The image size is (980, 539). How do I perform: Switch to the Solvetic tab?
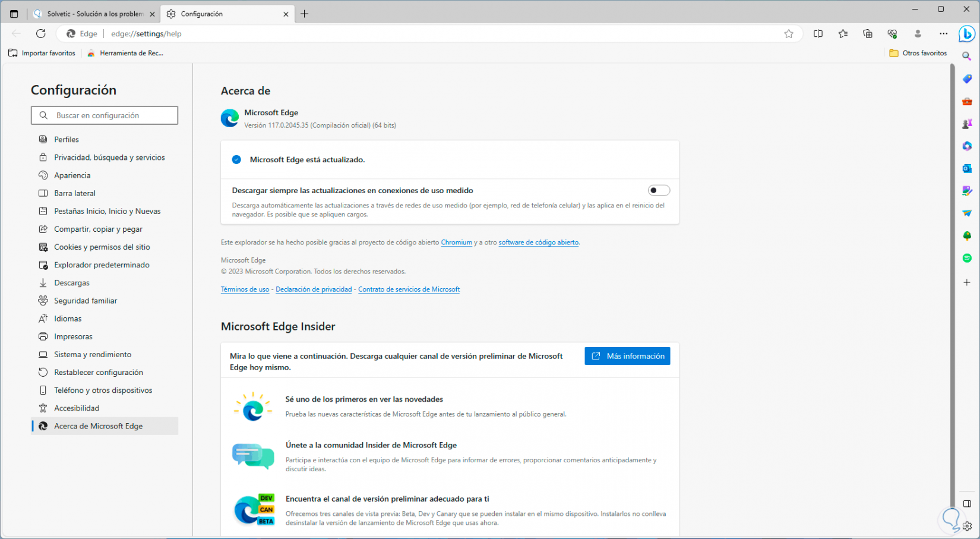pyautogui.click(x=95, y=14)
